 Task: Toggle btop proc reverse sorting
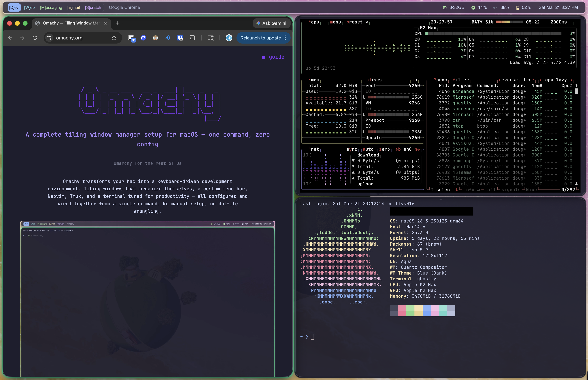click(508, 80)
